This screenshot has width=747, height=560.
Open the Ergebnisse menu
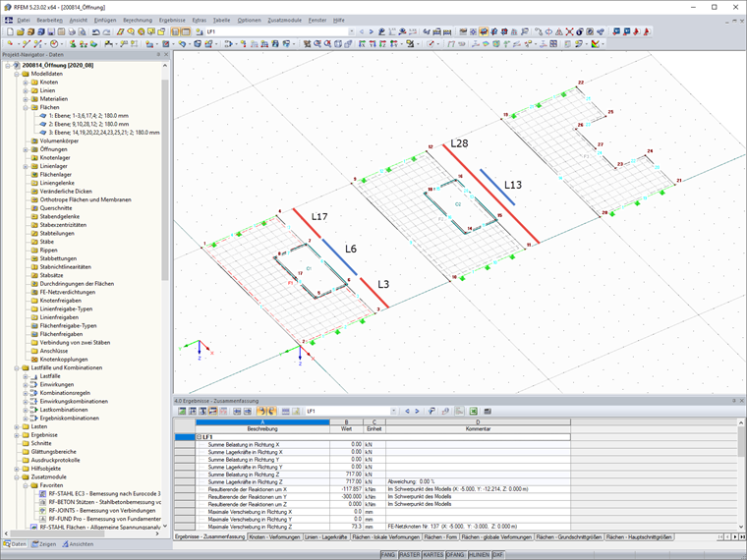click(x=171, y=20)
